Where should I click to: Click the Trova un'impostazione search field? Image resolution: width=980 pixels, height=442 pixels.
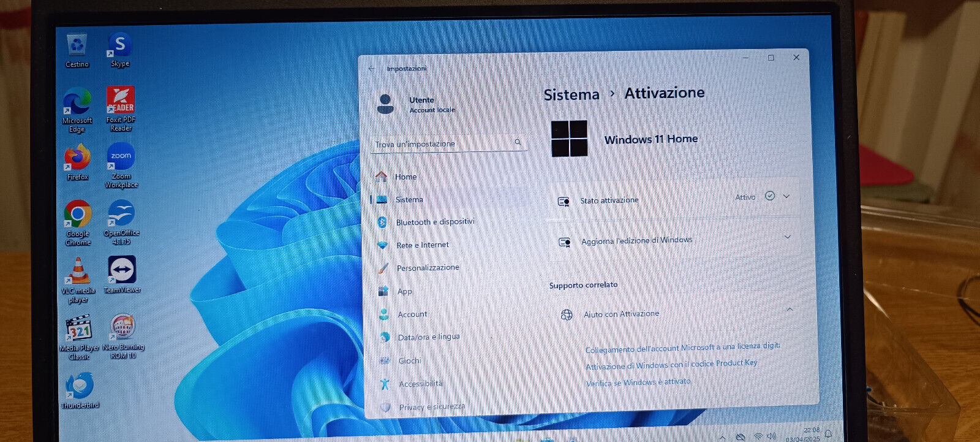point(448,143)
